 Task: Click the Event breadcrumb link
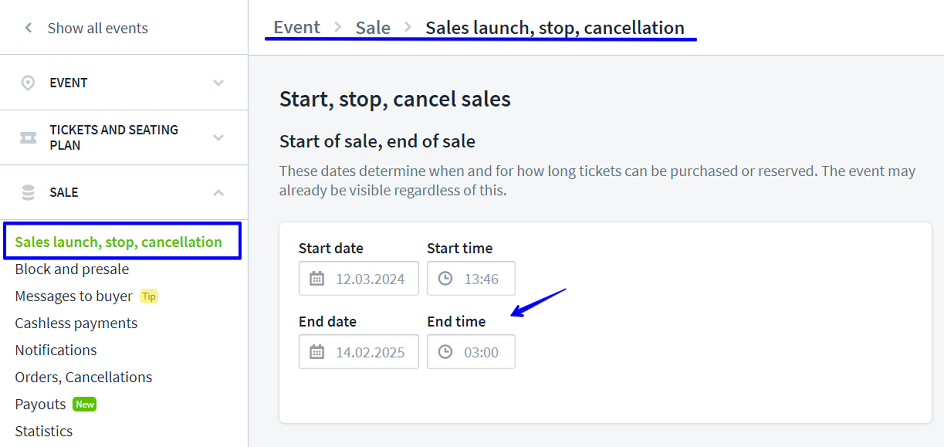point(296,28)
